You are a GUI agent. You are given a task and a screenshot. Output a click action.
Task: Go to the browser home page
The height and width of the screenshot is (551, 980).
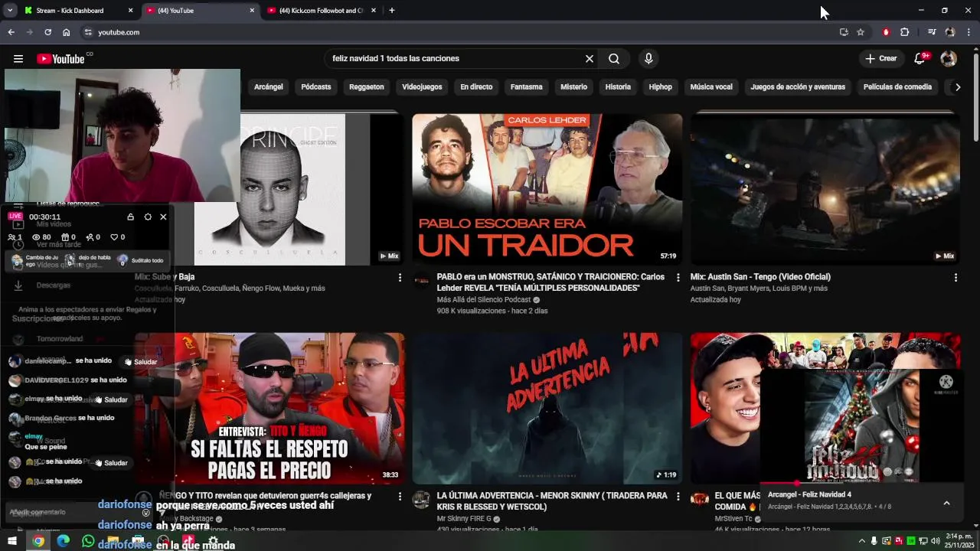pos(67,32)
